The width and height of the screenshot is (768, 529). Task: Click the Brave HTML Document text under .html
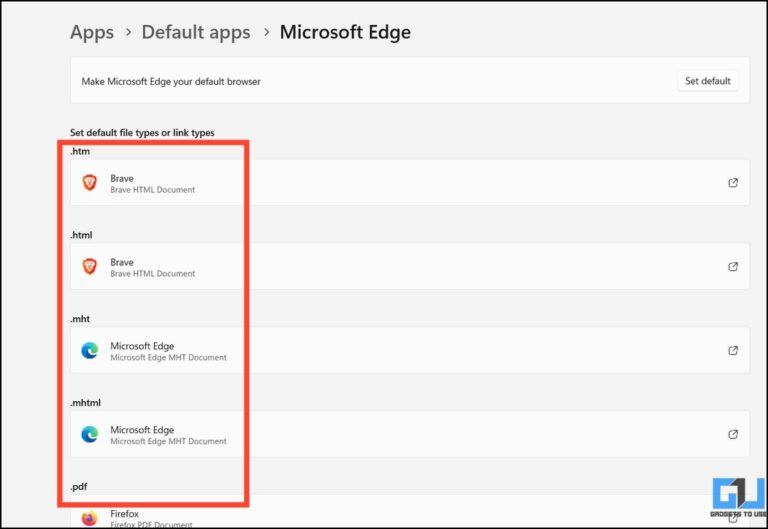click(152, 273)
